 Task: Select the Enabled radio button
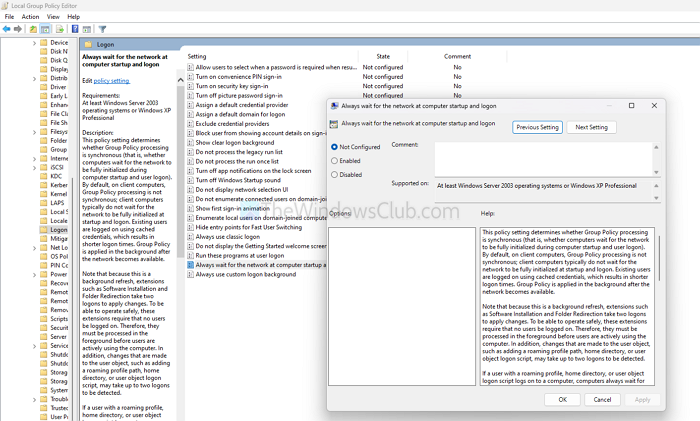point(334,161)
